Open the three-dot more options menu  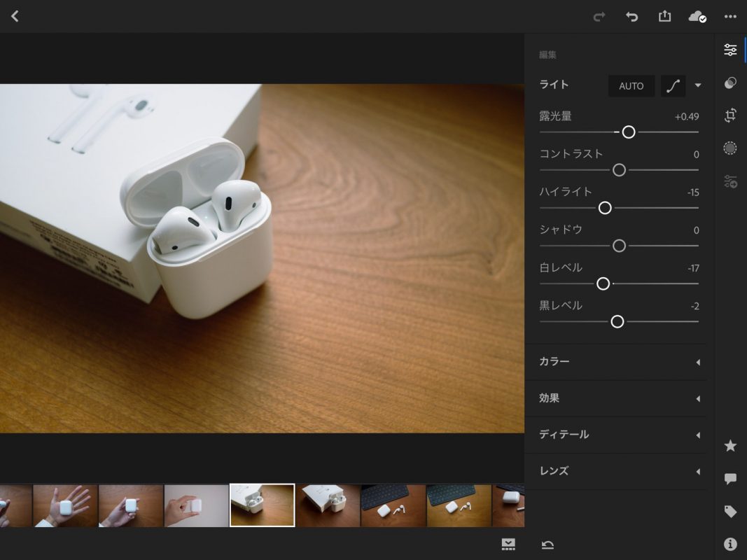click(x=730, y=17)
